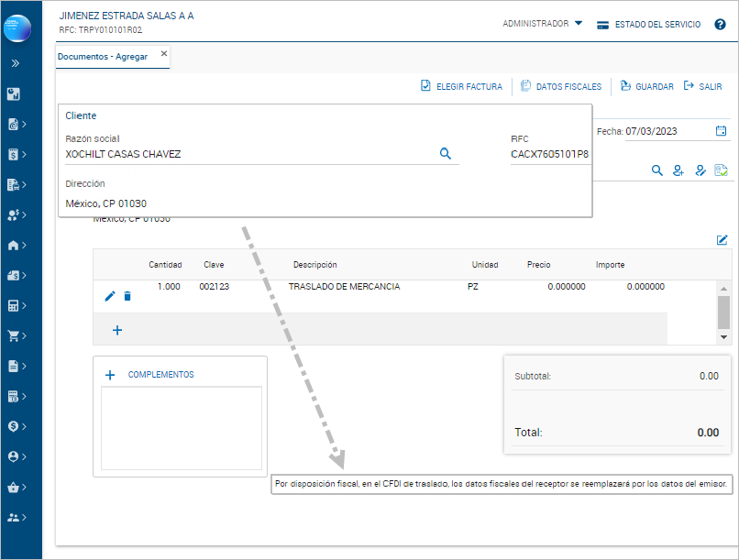The height and width of the screenshot is (560, 739).
Task: Click search icon next to Razón social
Action: point(446,154)
